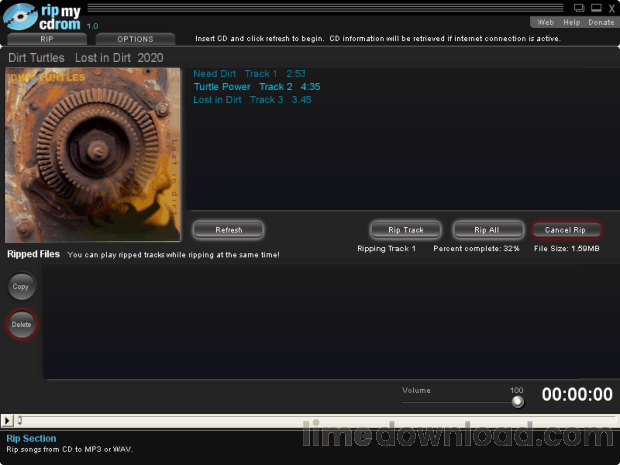Click the Dirt Turtles album cover art
The height and width of the screenshot is (465, 620).
tap(93, 155)
